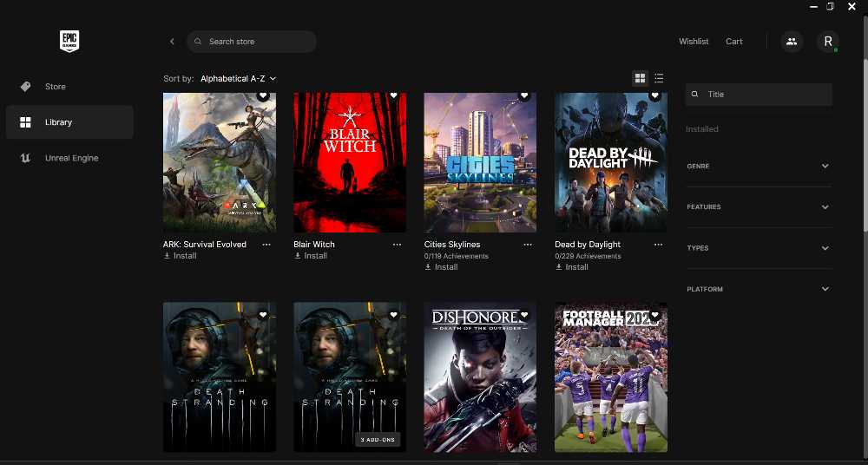Click the Dead by Daylight title text
This screenshot has height=465, width=868.
[x=588, y=244]
